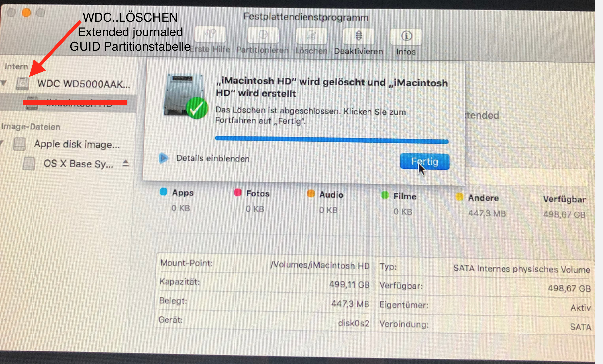Click the Verbindung: label
This screenshot has width=603, height=364.
pos(404,324)
